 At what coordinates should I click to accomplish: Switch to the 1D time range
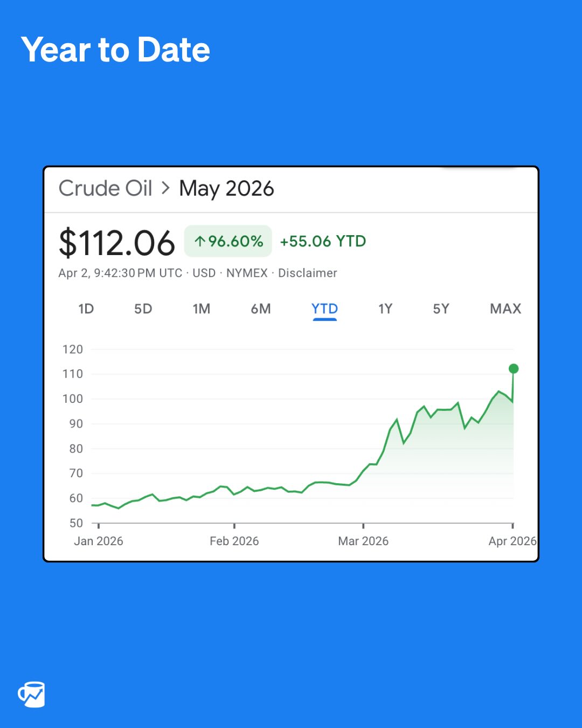coord(86,309)
